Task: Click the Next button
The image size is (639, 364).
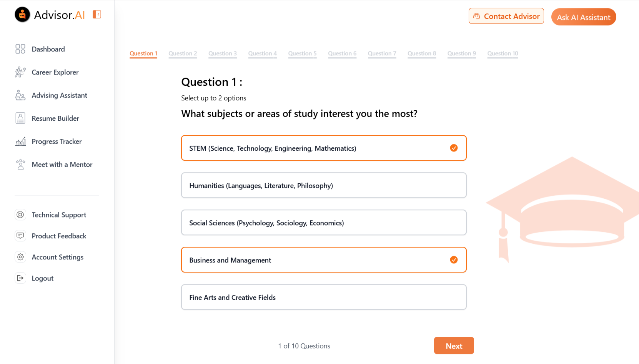Action: 454,345
